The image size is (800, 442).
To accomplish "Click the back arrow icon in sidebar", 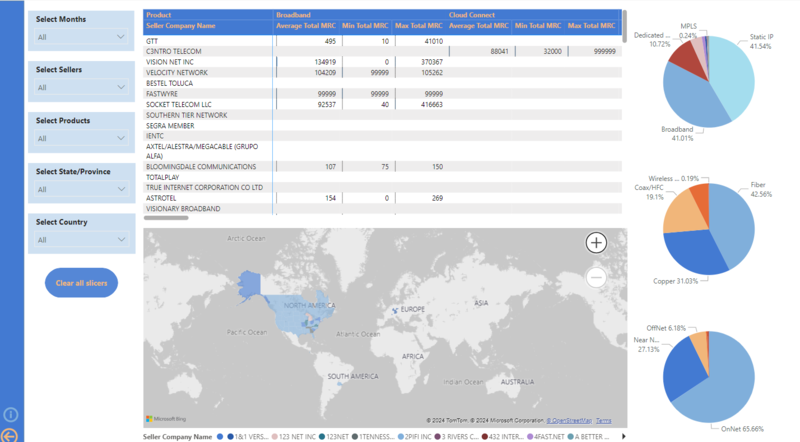I will point(10,434).
